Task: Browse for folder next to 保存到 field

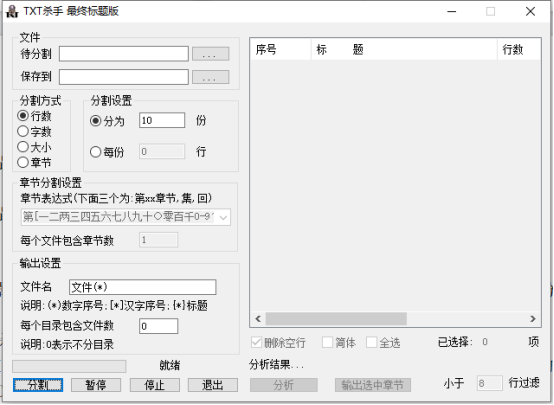Action: coord(211,77)
